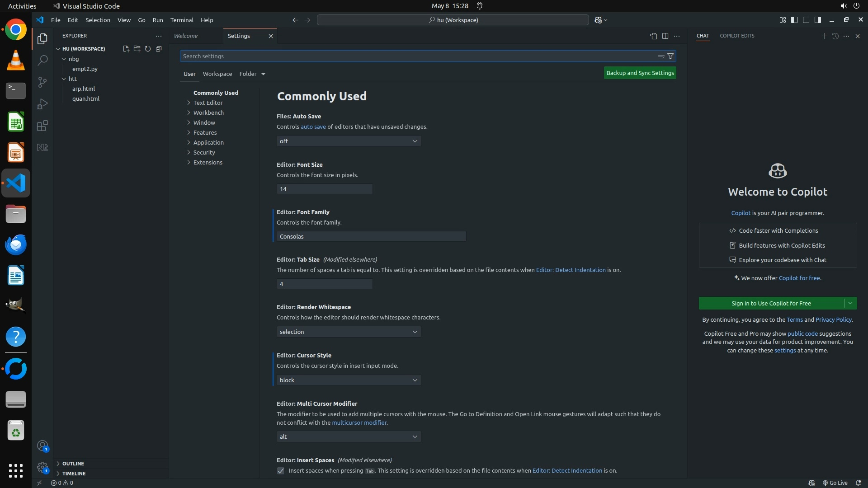Viewport: 868px width, 488px height.
Task: Click the Search activity bar icon
Action: [42, 60]
